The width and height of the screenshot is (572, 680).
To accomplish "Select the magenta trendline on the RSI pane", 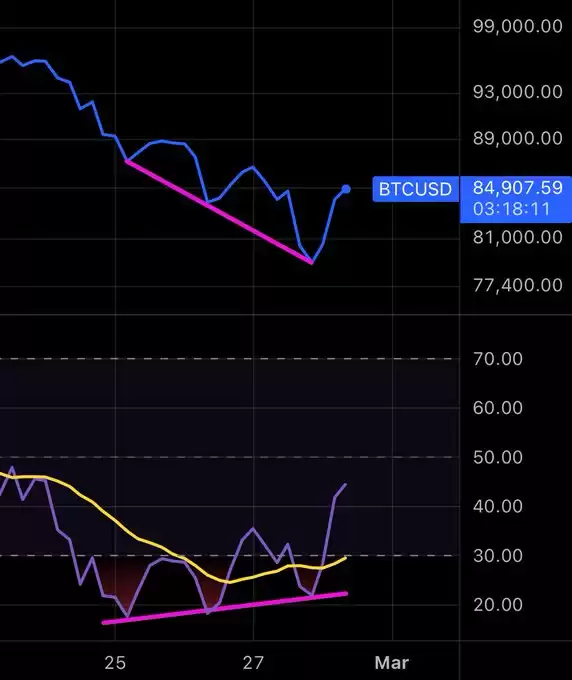I will (225, 608).
